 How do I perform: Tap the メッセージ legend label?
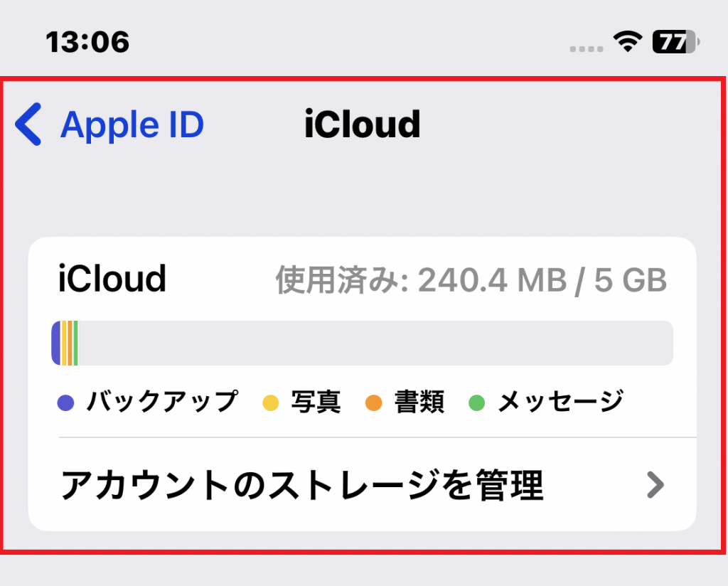560,401
